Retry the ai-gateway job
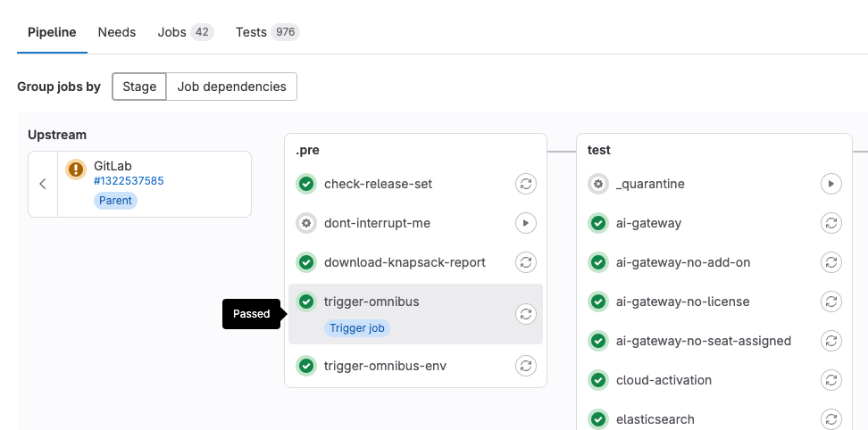Viewport: 868px width, 430px height. point(830,223)
